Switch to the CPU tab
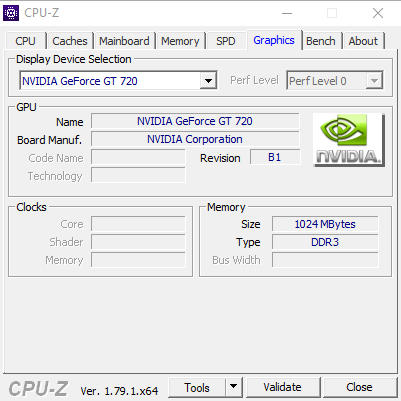This screenshot has height=401, width=401. coord(25,41)
